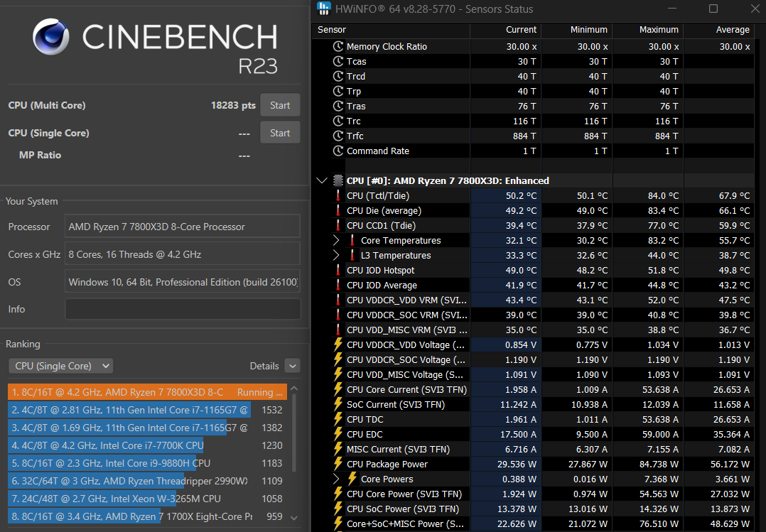Select ranking entry Intel Xeon W-3265M
766x532 pixels.
click(x=148, y=499)
